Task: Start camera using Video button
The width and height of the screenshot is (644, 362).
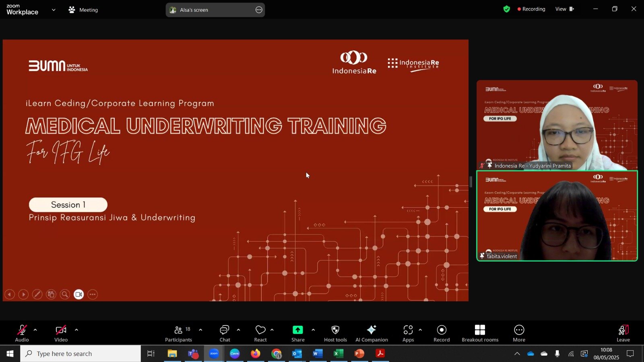Action: click(61, 333)
